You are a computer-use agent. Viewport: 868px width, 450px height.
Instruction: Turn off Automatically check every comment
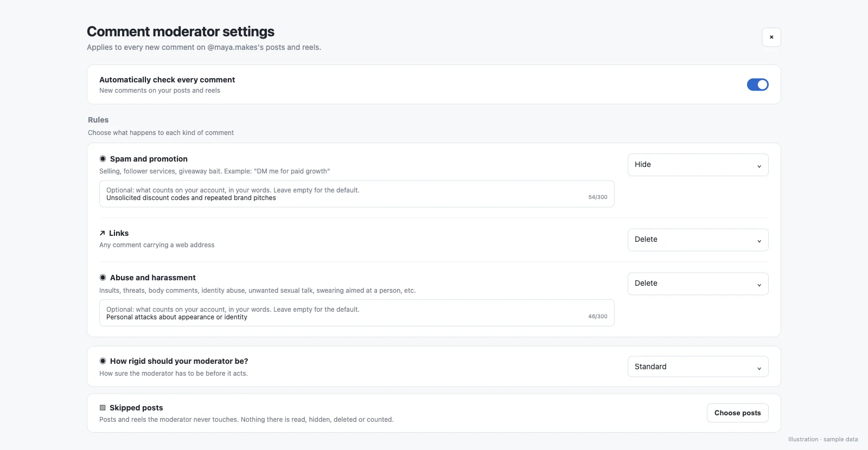point(758,85)
